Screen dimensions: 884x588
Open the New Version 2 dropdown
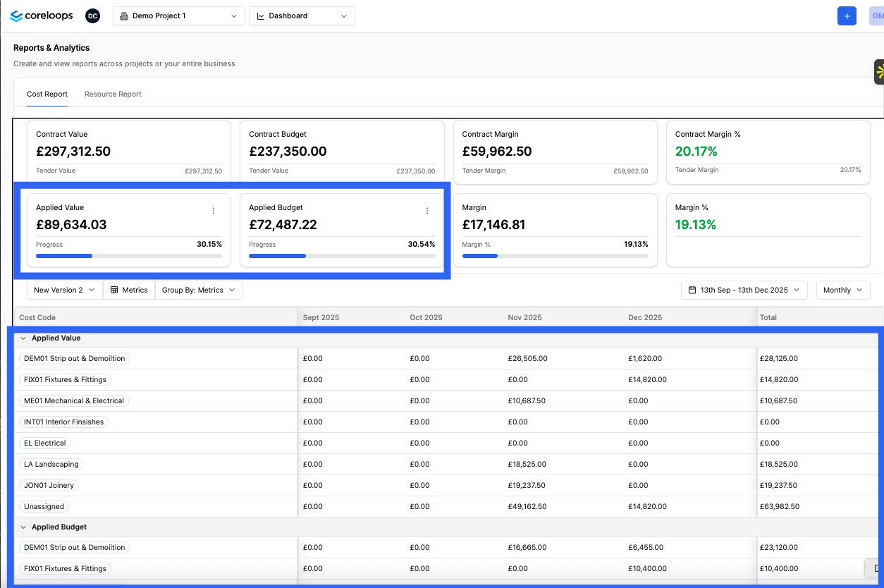pyautogui.click(x=65, y=290)
